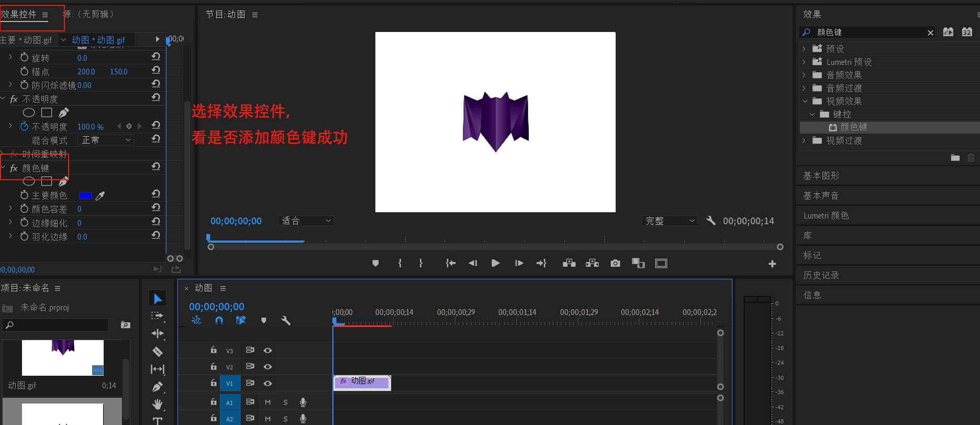Open the button editor plus icon

point(772,264)
